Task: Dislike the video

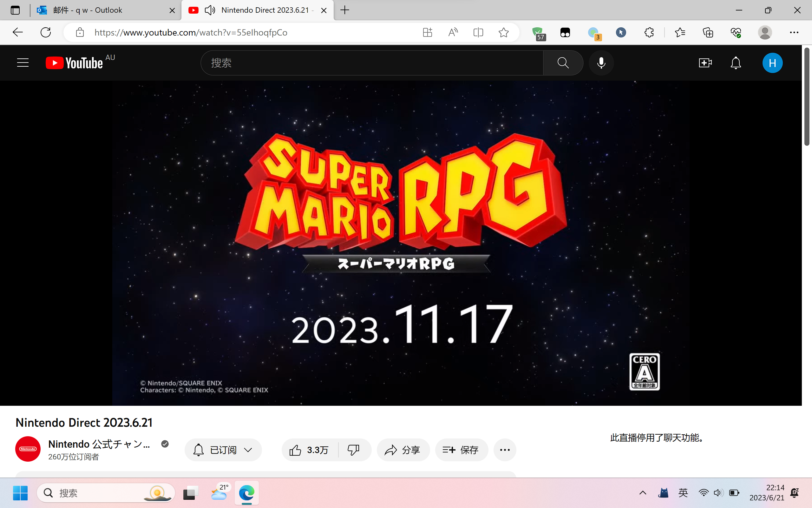Action: [x=354, y=450]
